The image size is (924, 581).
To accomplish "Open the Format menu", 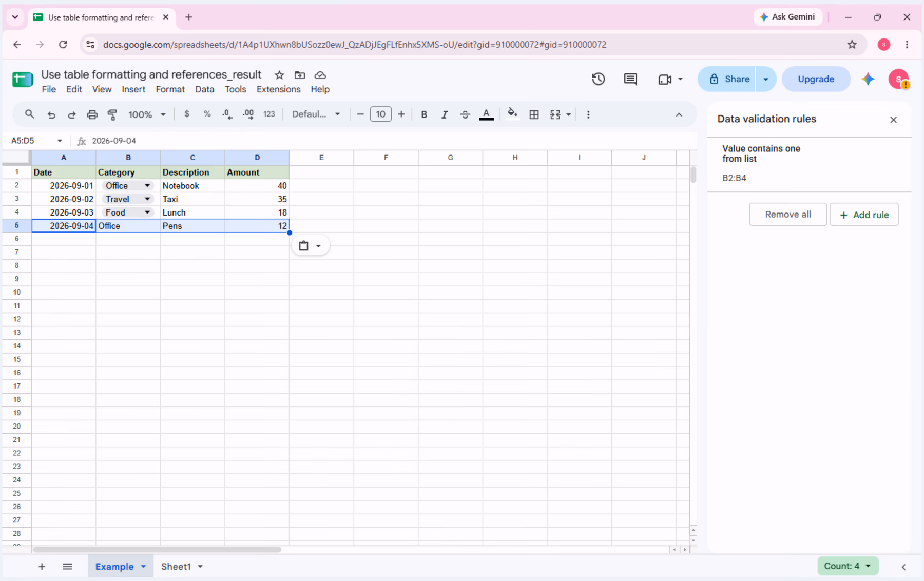I will tap(170, 89).
